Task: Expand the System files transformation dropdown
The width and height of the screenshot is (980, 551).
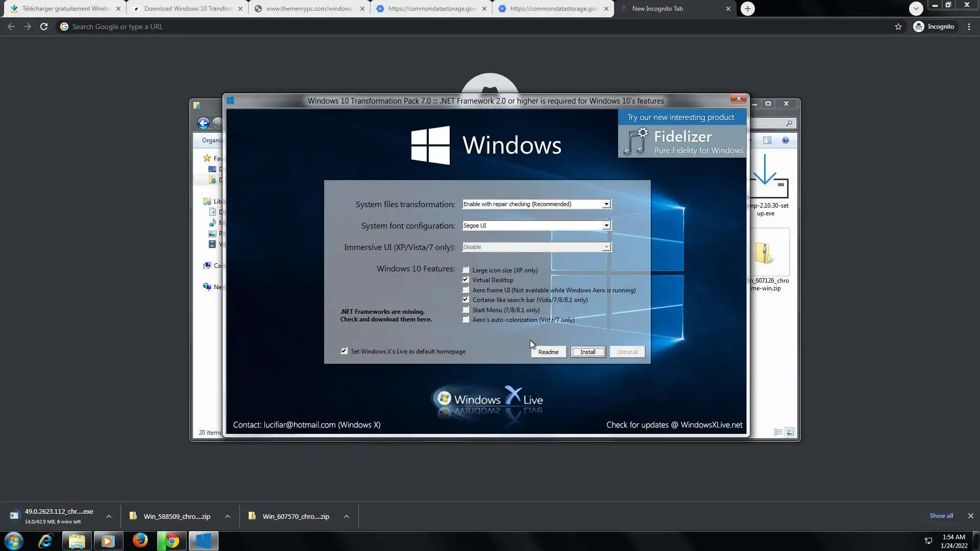Action: [x=606, y=204]
